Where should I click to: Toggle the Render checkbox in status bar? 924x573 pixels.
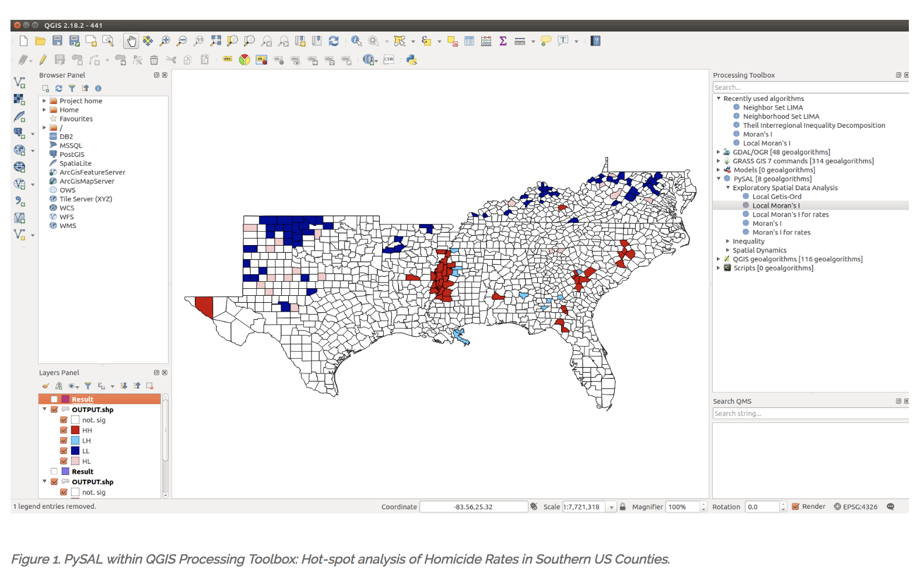796,506
